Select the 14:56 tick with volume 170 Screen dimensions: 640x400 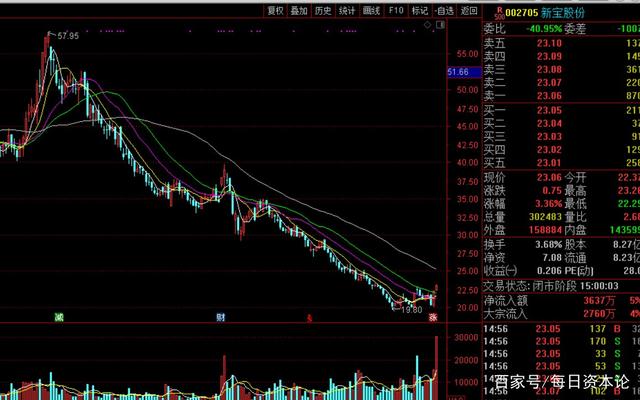click(x=562, y=341)
